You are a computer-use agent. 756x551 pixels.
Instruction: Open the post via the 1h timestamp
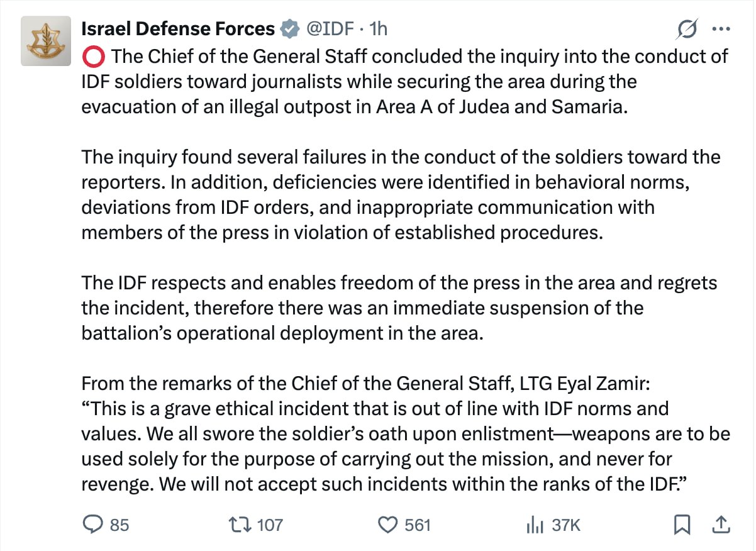379,28
